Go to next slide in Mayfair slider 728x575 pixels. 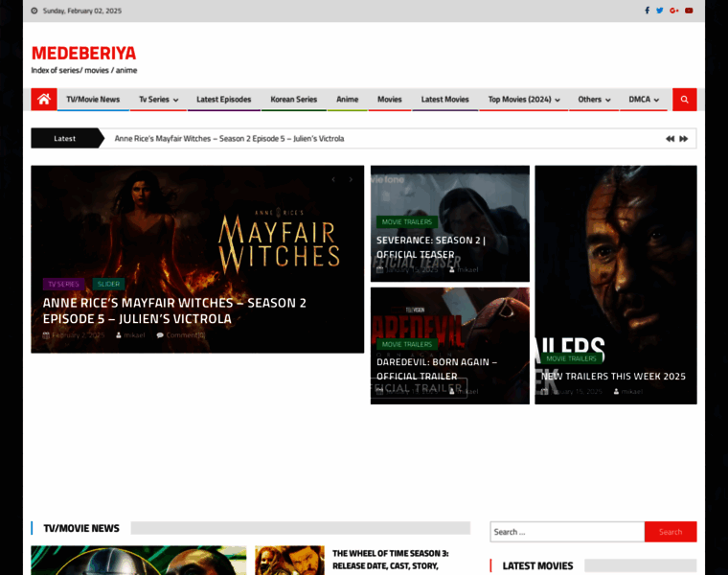pyautogui.click(x=351, y=179)
